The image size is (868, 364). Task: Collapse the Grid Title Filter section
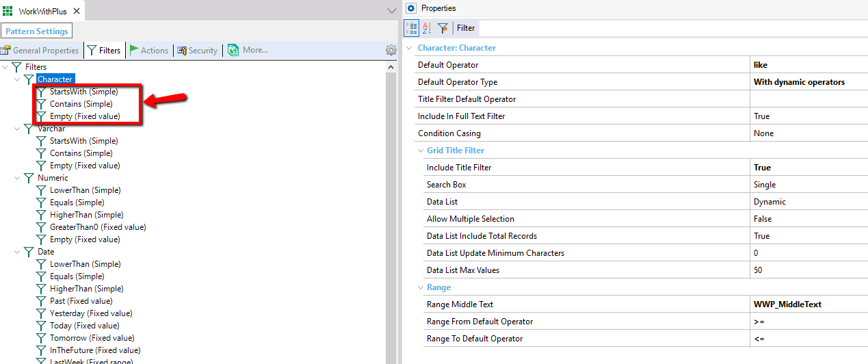421,151
